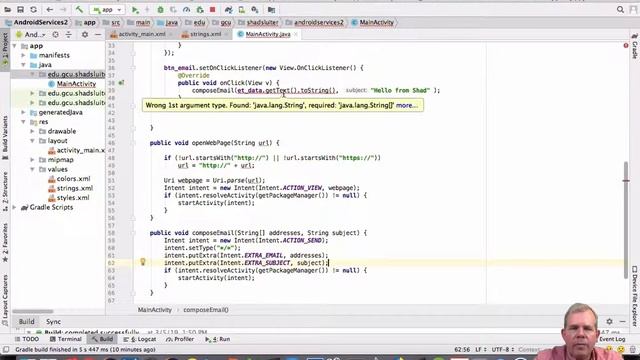Screen dimensions: 640x360
Task: Click the Scroll from Source target icon
Action: pos(56,35)
